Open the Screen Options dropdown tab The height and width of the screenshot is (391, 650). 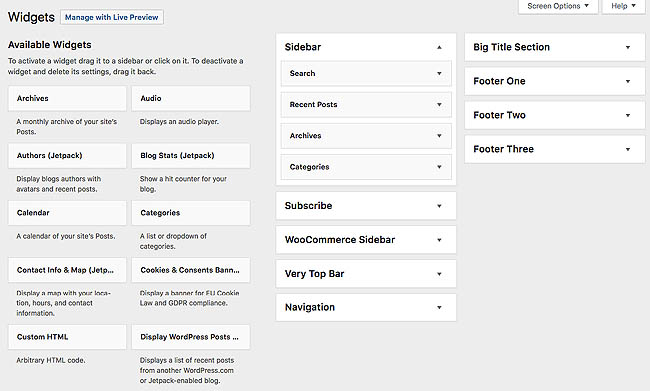558,6
